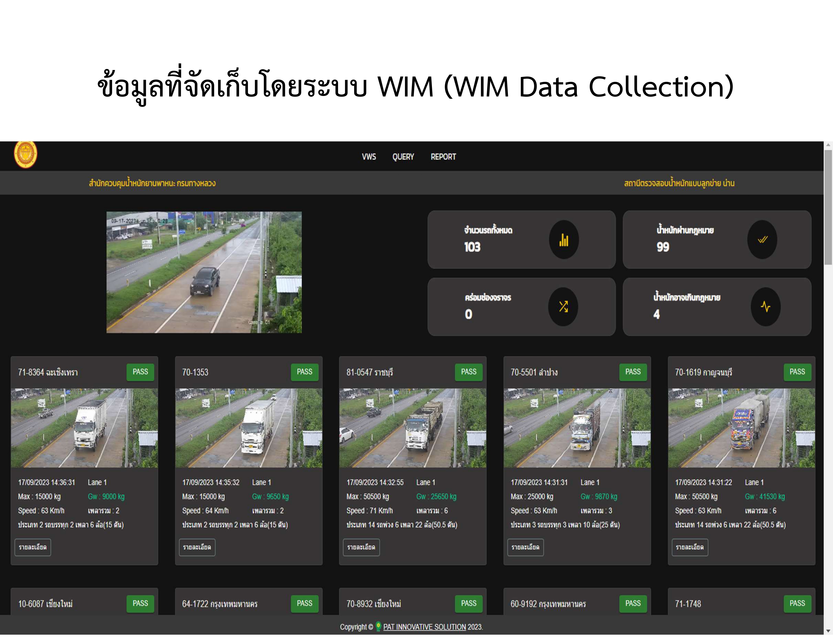833x644 pixels.
Task: Open details for vehicle 70-5501 ลำปาง
Action: tap(525, 547)
